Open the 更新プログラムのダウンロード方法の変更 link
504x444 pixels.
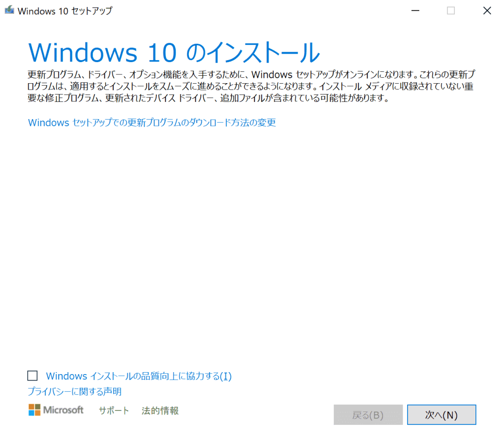coord(151,123)
